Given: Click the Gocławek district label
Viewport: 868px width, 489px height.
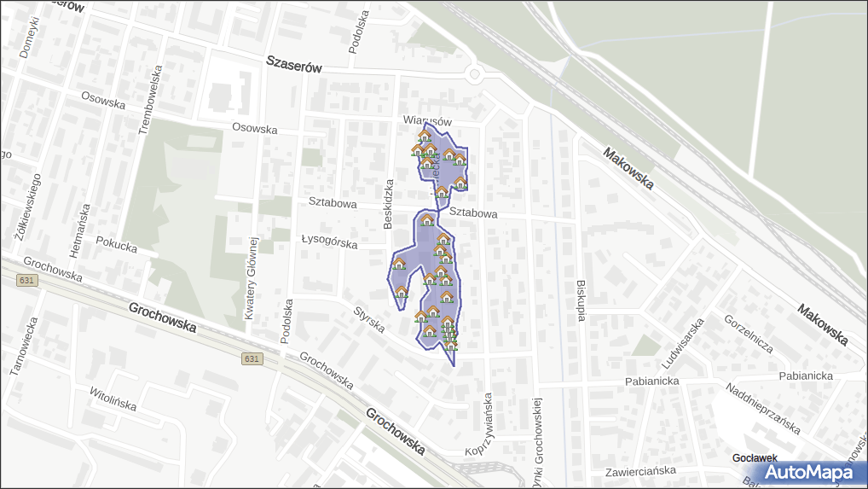Looking at the screenshot, I should tap(754, 458).
